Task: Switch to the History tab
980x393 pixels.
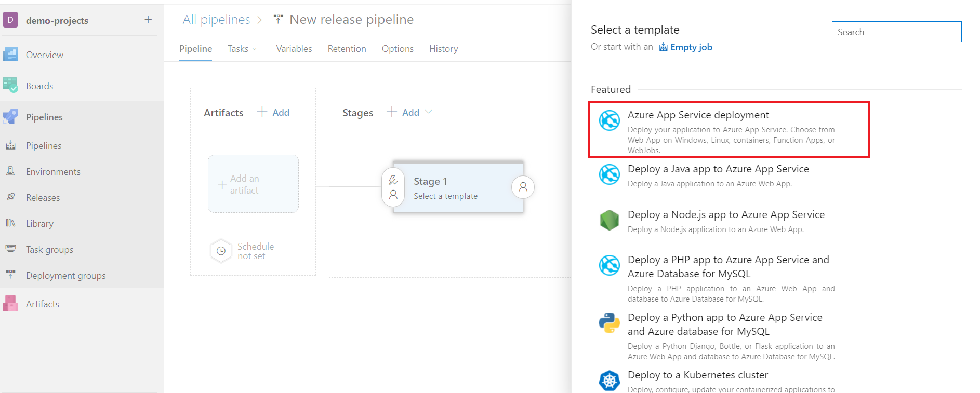Action: point(443,49)
